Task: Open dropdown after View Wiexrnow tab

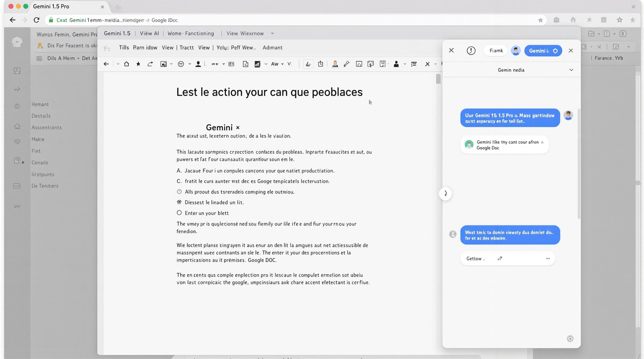Action: tap(272, 33)
